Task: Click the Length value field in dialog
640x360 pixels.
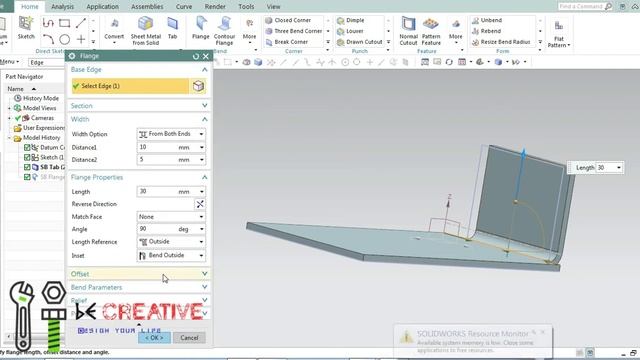Action: 157,191
